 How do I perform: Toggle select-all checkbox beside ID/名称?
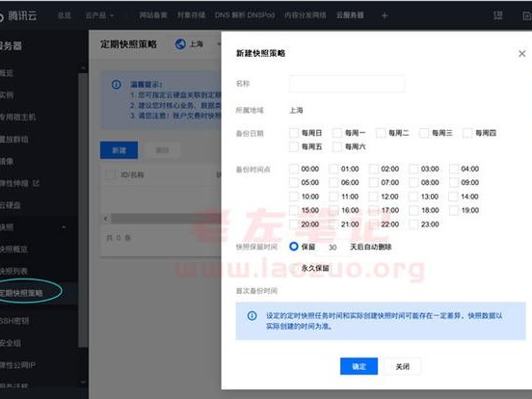click(x=110, y=174)
